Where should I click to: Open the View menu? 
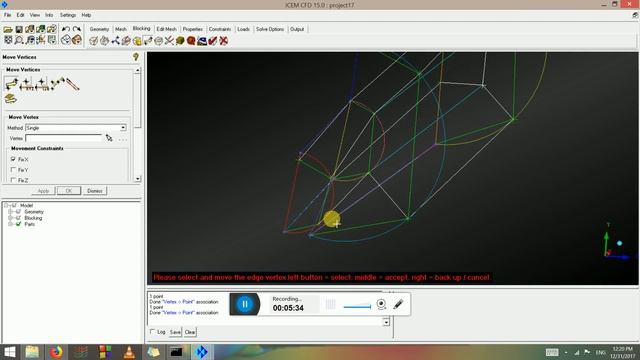[35, 15]
